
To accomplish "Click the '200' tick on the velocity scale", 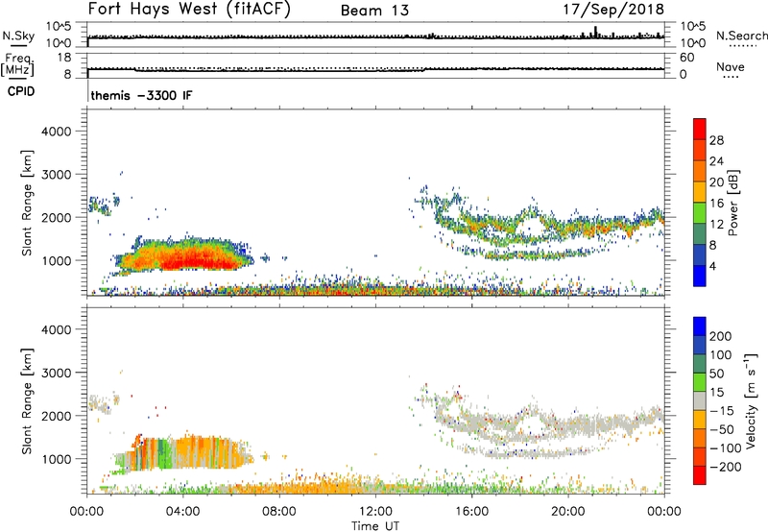I will click(x=721, y=336).
